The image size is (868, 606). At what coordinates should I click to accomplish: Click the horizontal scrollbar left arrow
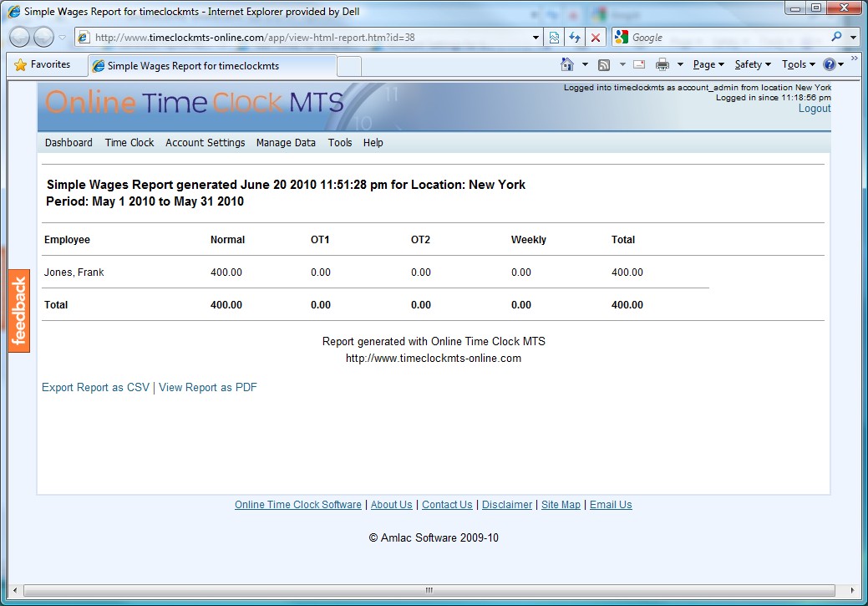[x=15, y=590]
